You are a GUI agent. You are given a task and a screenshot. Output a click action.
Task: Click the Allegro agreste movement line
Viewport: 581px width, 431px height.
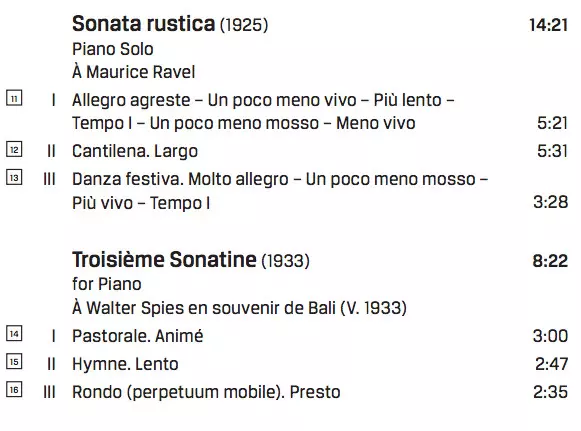263,112
